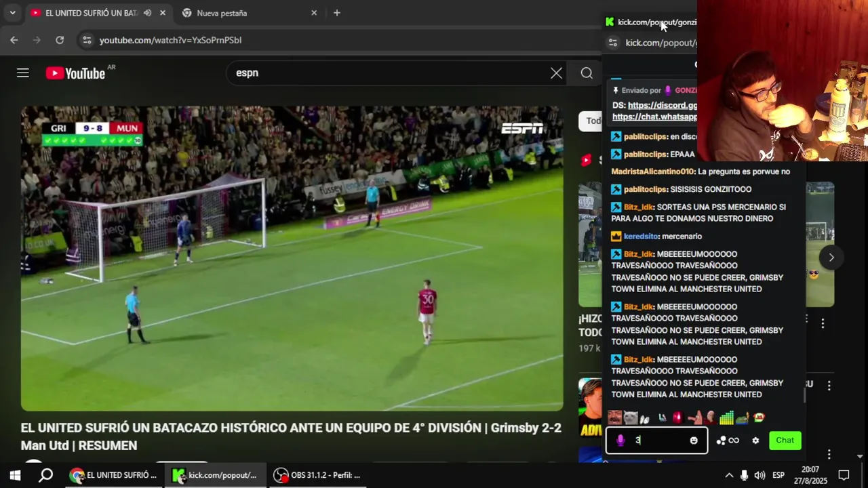The height and width of the screenshot is (488, 868).
Task: Open the emoji picker smiley in chat input
Action: [x=694, y=441]
